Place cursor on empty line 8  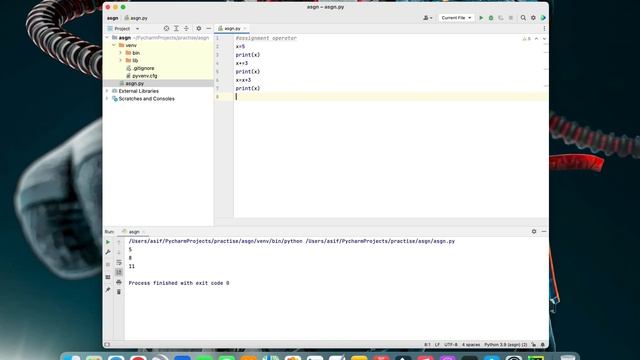tap(391, 97)
